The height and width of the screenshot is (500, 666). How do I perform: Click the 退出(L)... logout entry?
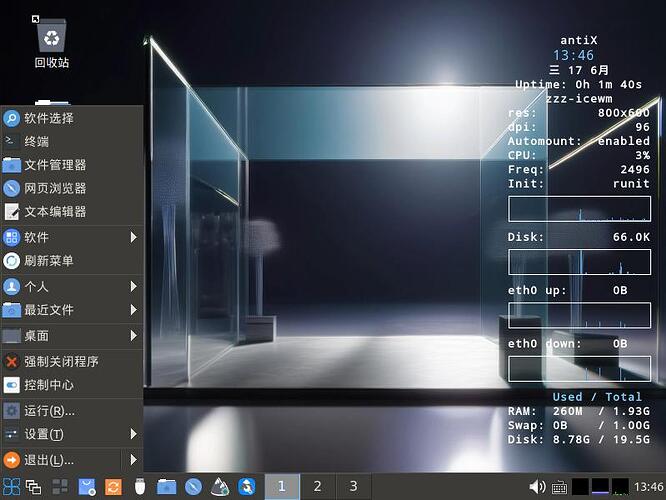(x=61, y=460)
